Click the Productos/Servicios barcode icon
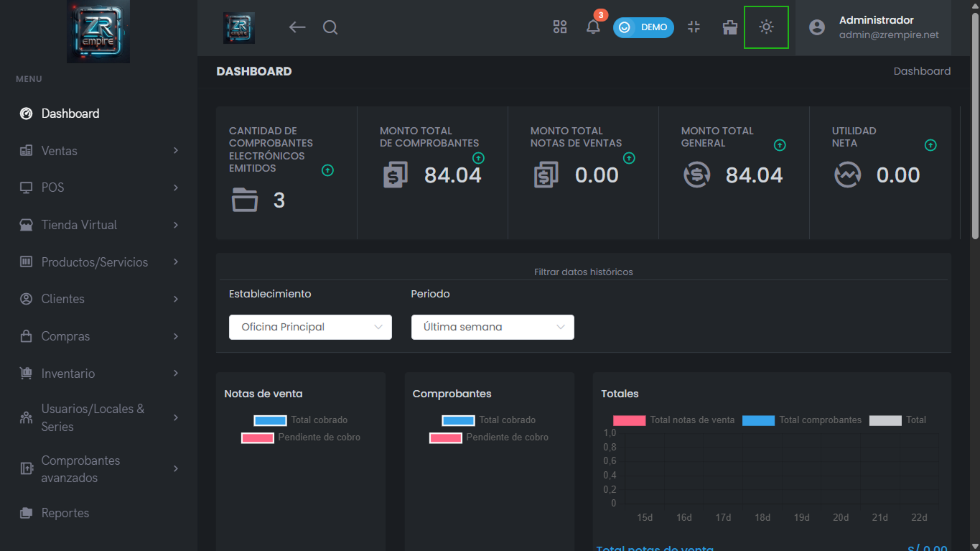The height and width of the screenshot is (551, 980). click(x=27, y=262)
